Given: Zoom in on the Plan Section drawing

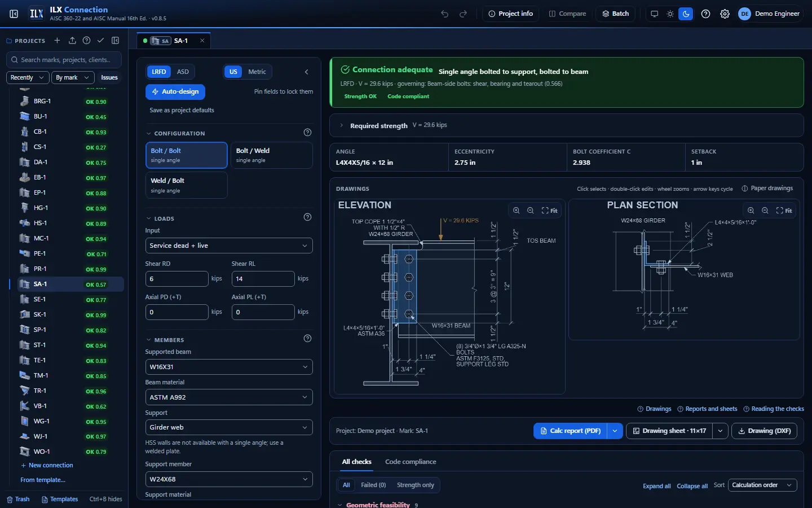Looking at the screenshot, I should click(x=751, y=211).
